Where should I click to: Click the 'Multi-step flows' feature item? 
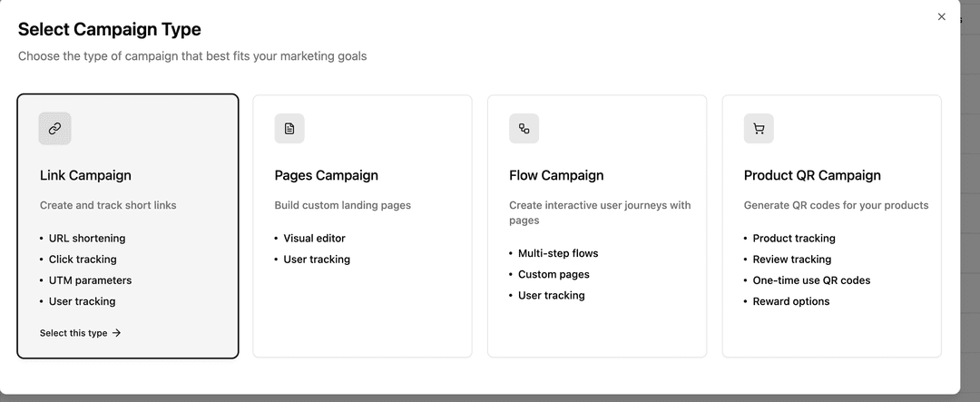click(x=557, y=253)
